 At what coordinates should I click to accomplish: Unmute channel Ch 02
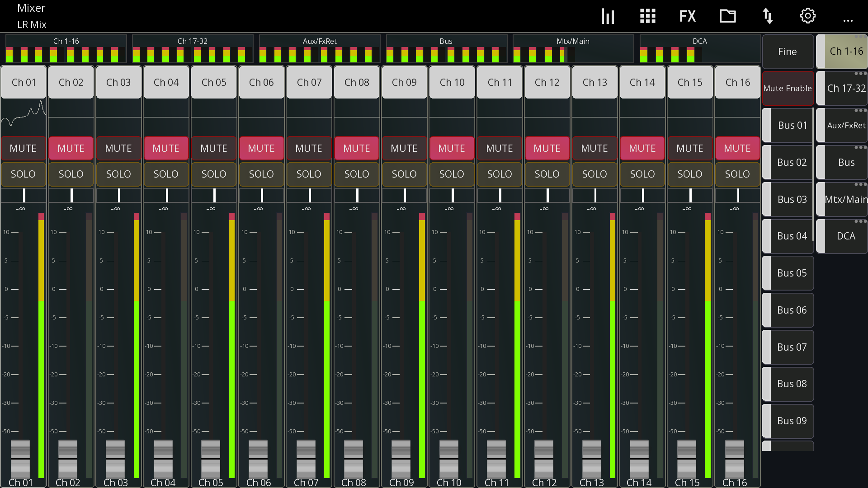coord(71,148)
